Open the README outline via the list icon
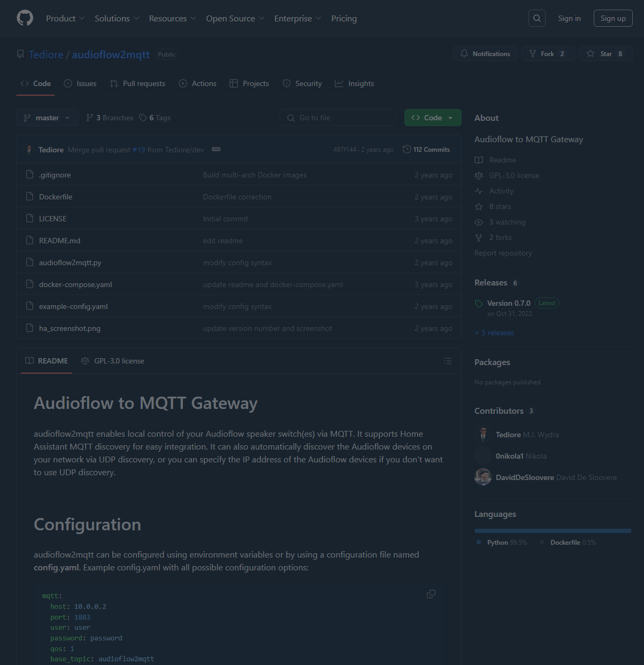 pos(448,361)
